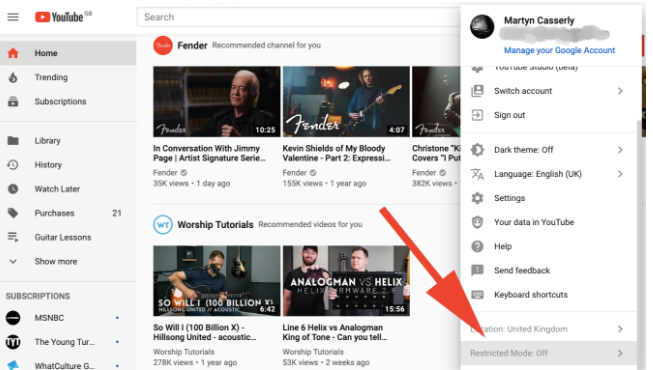Expand Location submenu chevron
653x370 pixels.
click(x=621, y=329)
